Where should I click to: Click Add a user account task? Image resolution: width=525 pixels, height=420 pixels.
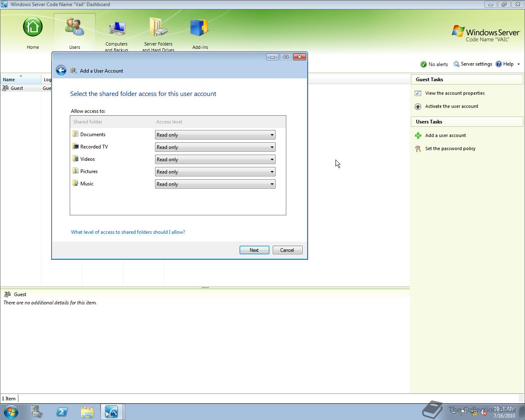click(x=445, y=135)
